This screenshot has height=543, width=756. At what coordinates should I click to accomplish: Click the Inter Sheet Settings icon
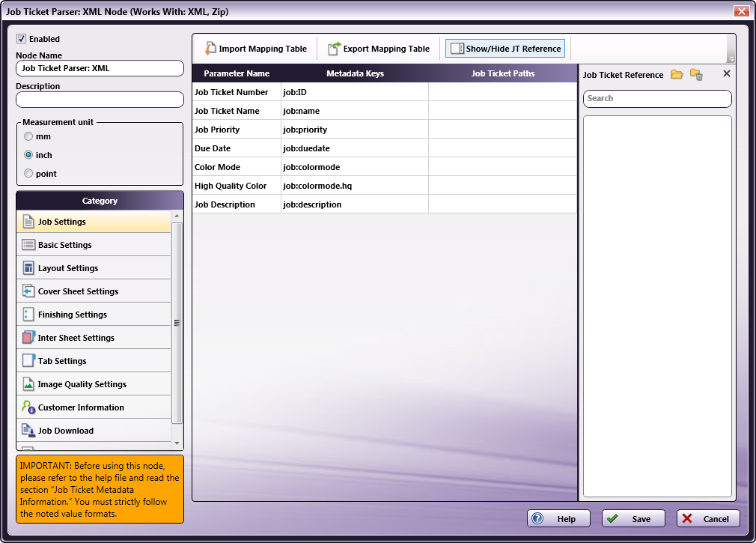point(28,338)
